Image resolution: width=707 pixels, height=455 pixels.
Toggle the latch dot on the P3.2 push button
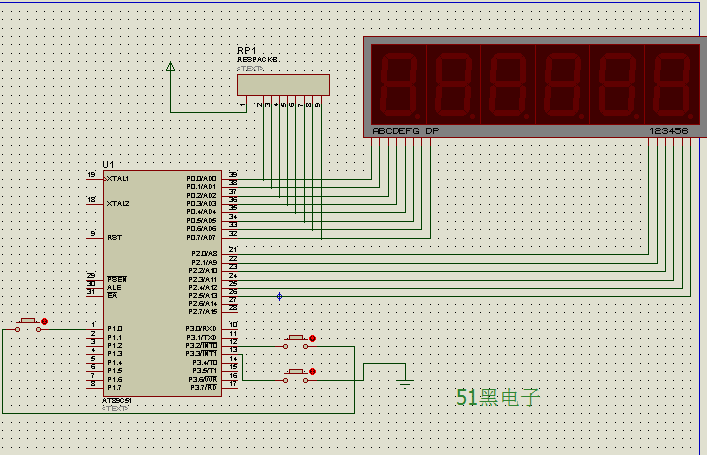coord(312,338)
